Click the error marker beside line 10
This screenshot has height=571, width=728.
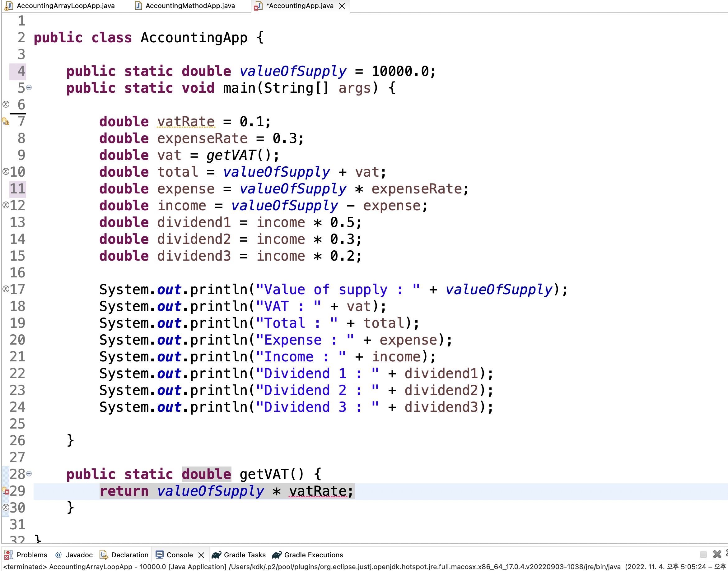(x=6, y=172)
